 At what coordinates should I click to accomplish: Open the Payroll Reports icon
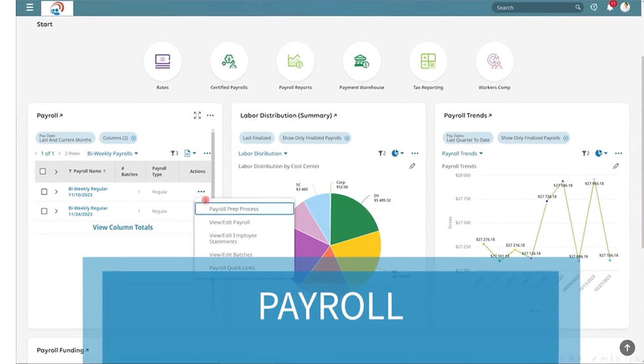[x=295, y=61]
